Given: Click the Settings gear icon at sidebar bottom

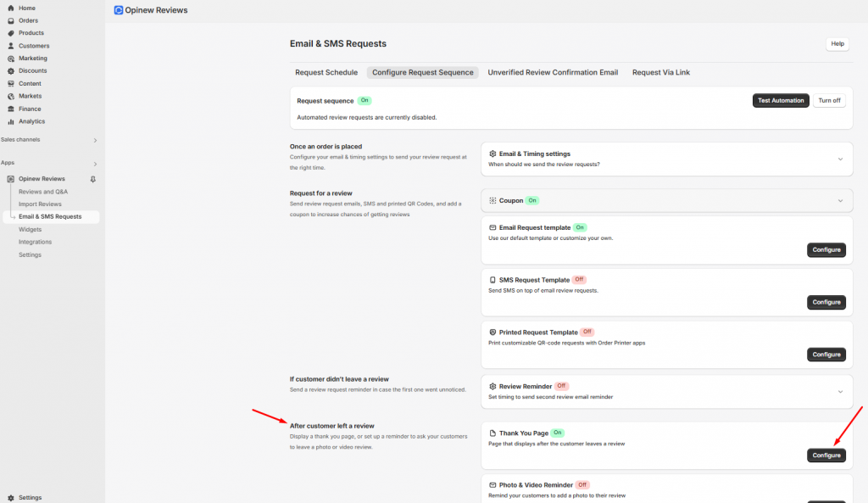Looking at the screenshot, I should coord(10,497).
